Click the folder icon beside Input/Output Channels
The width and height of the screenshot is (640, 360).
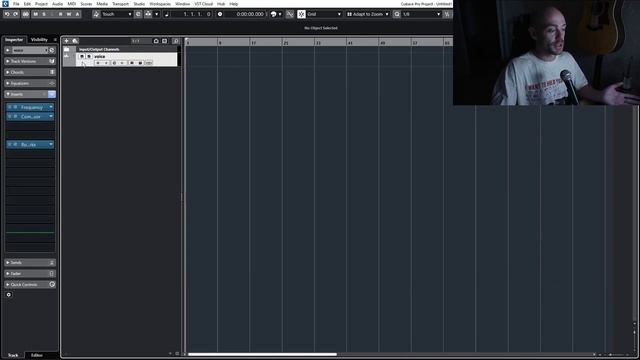pos(67,49)
